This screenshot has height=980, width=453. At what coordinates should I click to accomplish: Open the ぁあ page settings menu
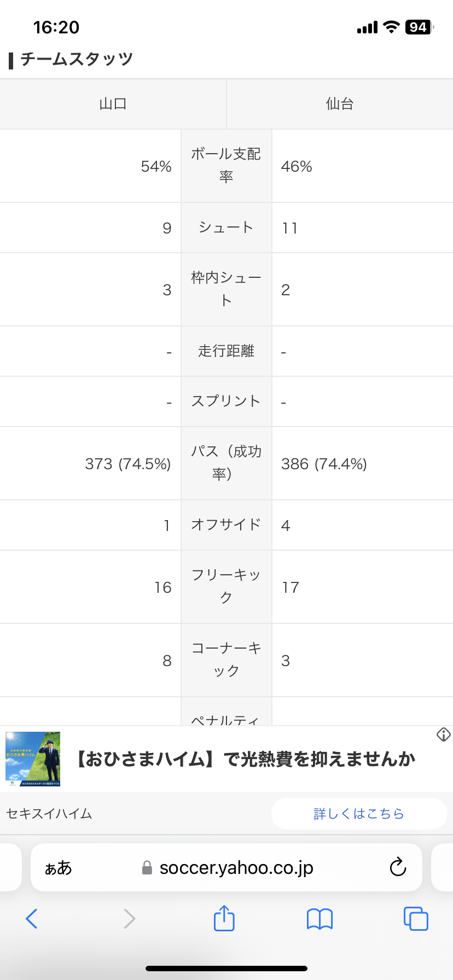[58, 868]
